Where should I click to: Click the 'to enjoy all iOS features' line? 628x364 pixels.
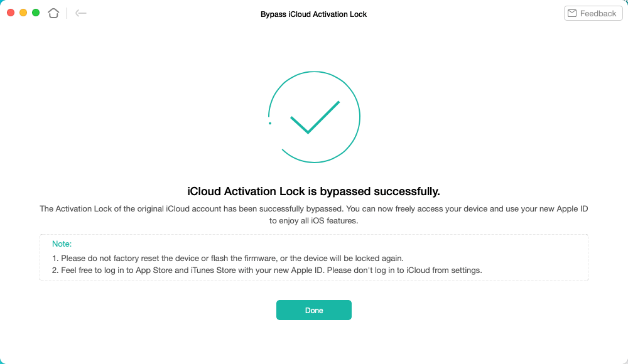313,221
